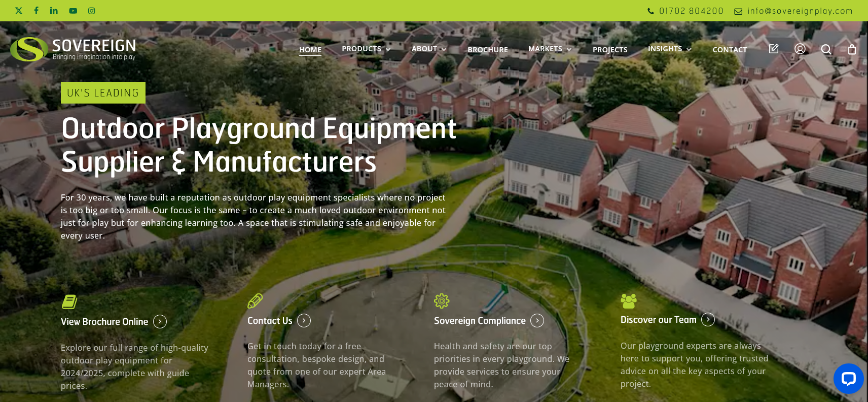Open the BROCHURE page
Screen dimensions: 868x402
[x=488, y=50]
